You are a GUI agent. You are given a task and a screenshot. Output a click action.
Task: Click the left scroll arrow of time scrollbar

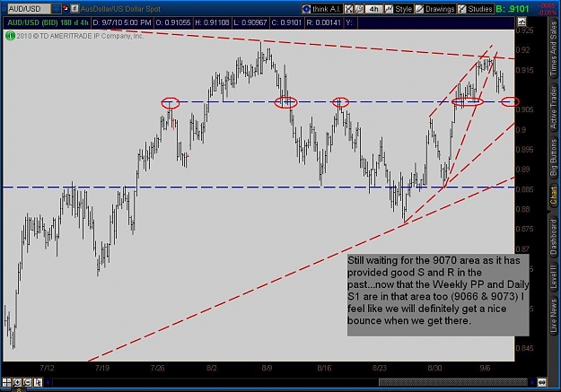click(48, 382)
